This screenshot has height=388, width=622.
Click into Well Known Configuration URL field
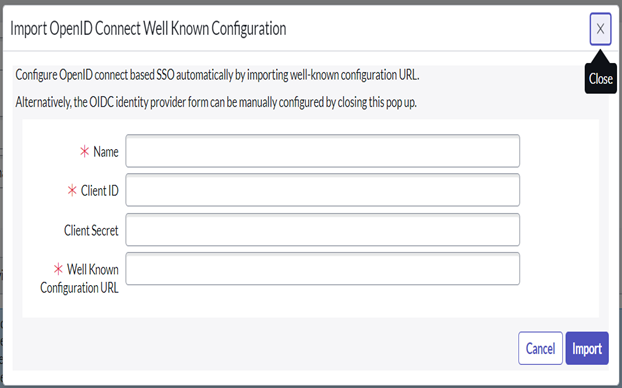click(323, 268)
